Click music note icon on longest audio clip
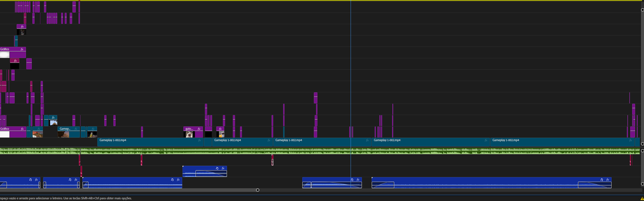The image size is (644, 201). click(602, 180)
